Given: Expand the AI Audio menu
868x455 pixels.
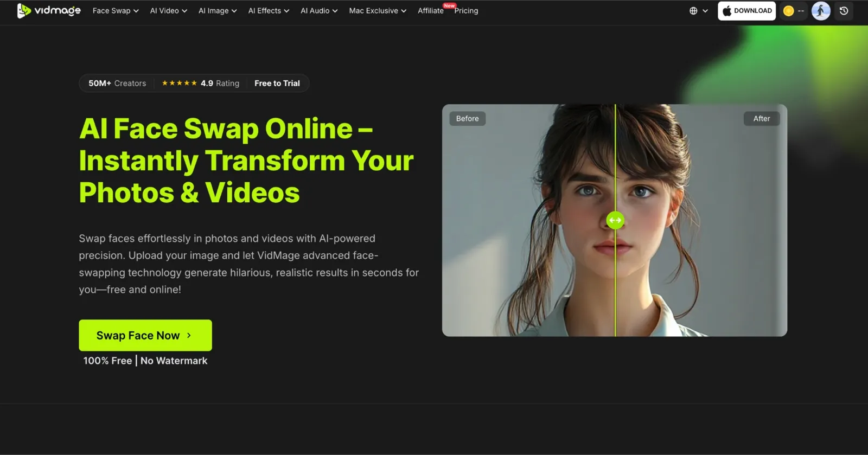Looking at the screenshot, I should (x=319, y=11).
